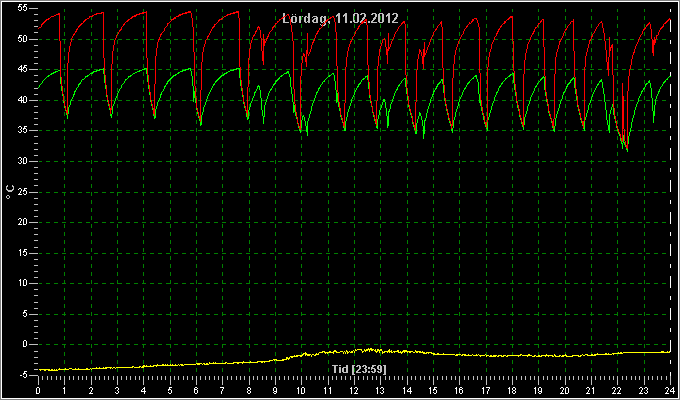Viewport: 680px width, 400px height.
Task: Click the 45 tick on temperature axis
Action: (x=27, y=69)
